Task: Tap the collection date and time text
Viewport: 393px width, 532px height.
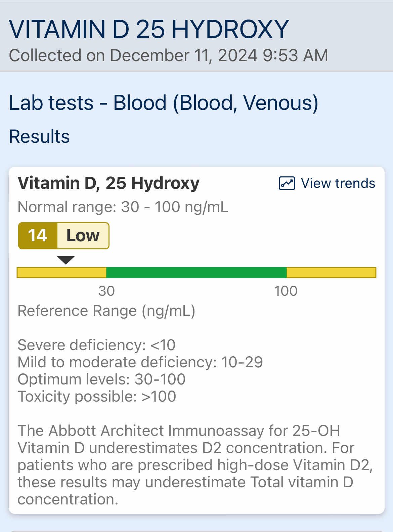Action: click(x=168, y=55)
